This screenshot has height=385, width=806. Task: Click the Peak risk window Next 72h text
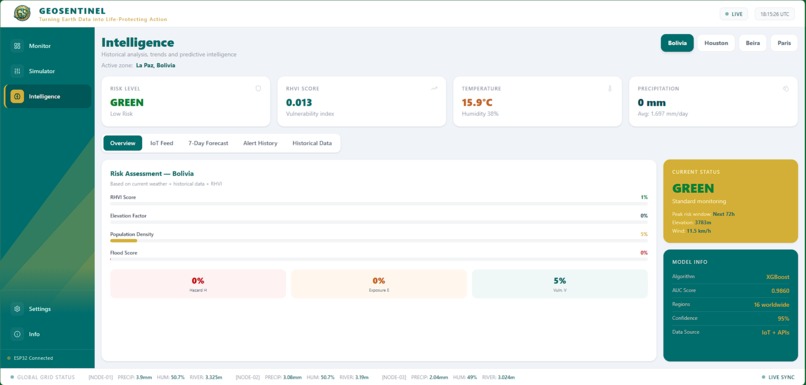(703, 213)
